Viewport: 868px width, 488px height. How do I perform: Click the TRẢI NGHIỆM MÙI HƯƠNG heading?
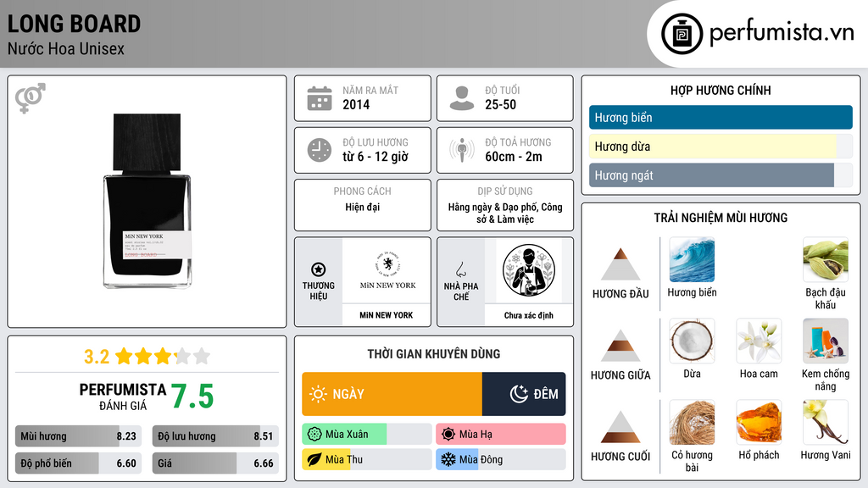pyautogui.click(x=721, y=218)
